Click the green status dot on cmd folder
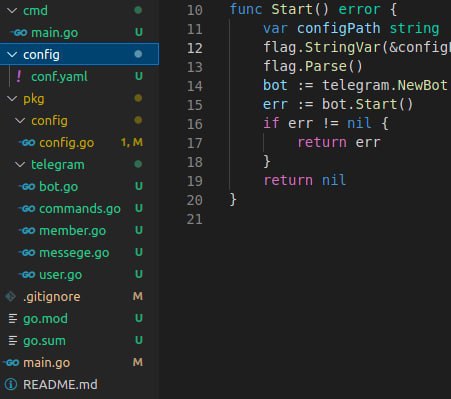Image resolution: width=451 pixels, height=399 pixels. coord(138,10)
